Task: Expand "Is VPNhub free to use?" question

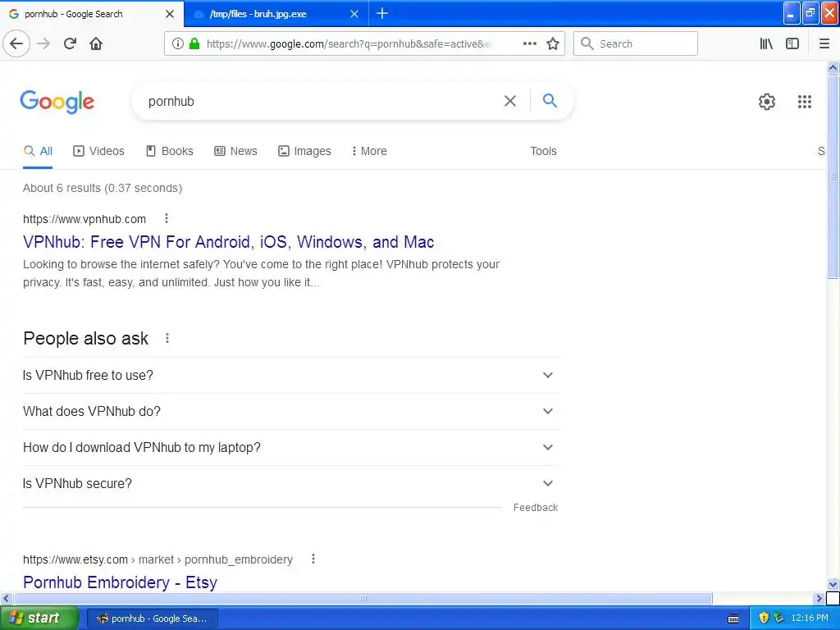Action: tap(288, 375)
